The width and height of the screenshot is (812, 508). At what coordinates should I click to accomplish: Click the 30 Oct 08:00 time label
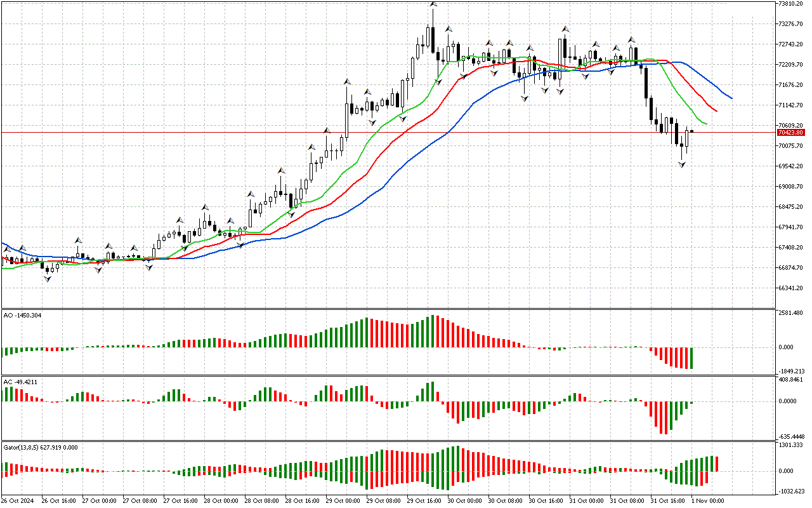pyautogui.click(x=505, y=500)
